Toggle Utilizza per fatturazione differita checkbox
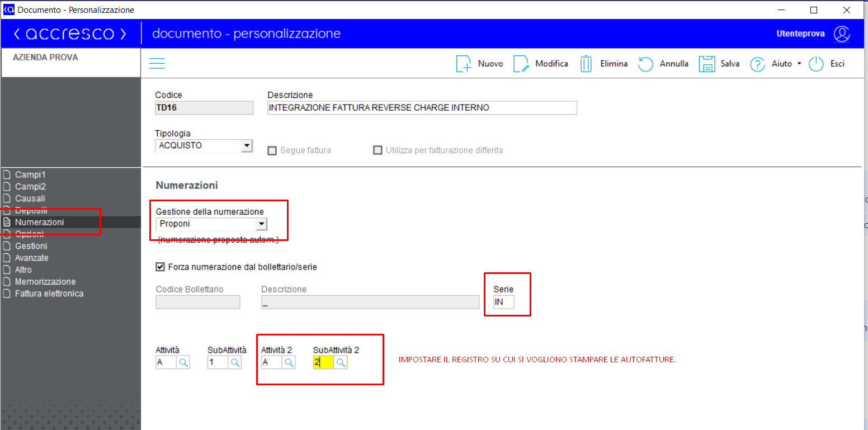The image size is (868, 430). pos(378,150)
